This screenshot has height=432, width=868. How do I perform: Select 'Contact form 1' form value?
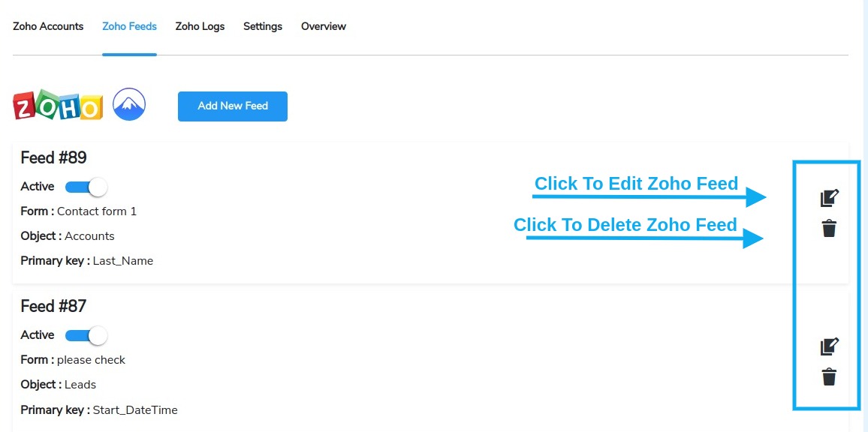(x=97, y=211)
